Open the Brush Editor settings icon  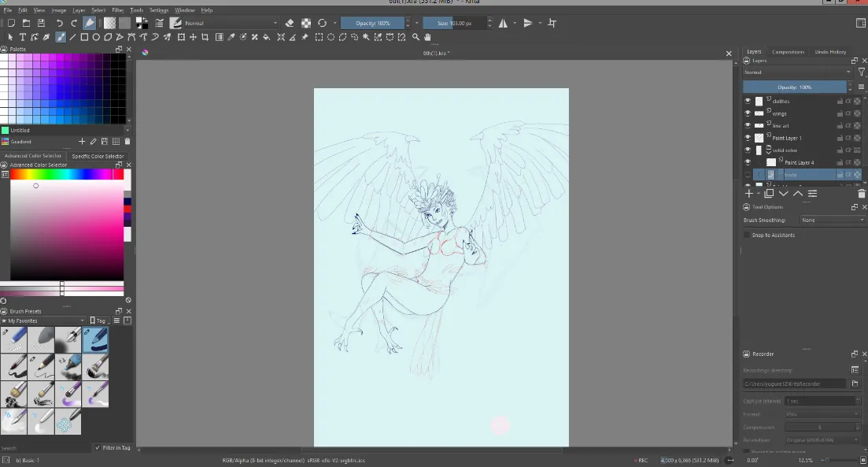click(x=160, y=23)
